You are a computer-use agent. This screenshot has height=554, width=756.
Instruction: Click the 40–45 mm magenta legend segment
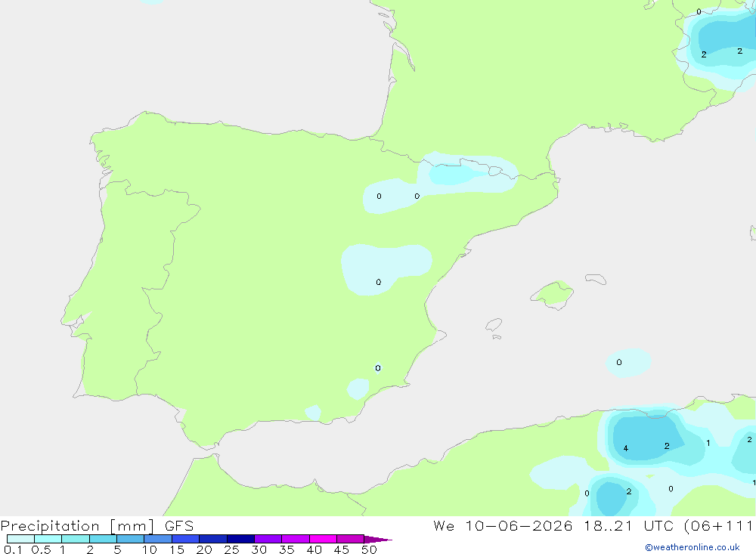(x=323, y=539)
